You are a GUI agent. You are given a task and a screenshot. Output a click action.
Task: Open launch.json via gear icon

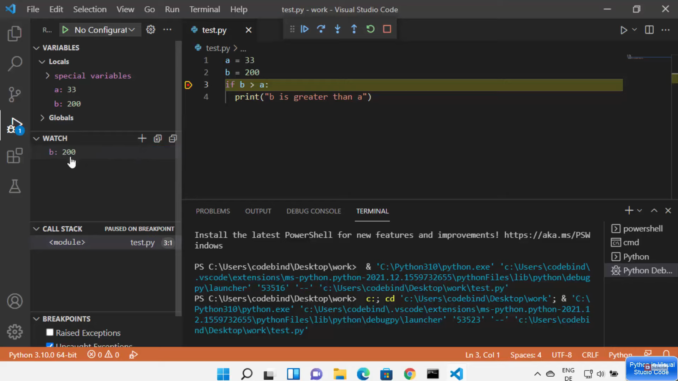pos(150,29)
